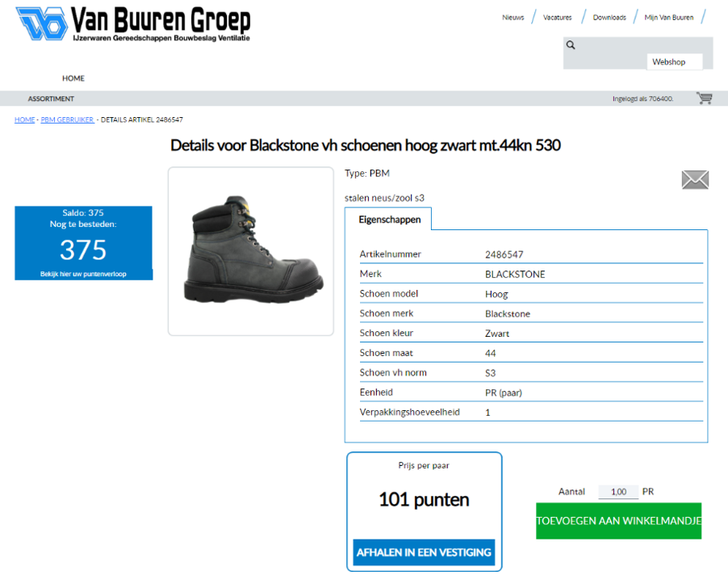
Task: Click the Verpakkingshoeveelheid label
Action: point(410,412)
